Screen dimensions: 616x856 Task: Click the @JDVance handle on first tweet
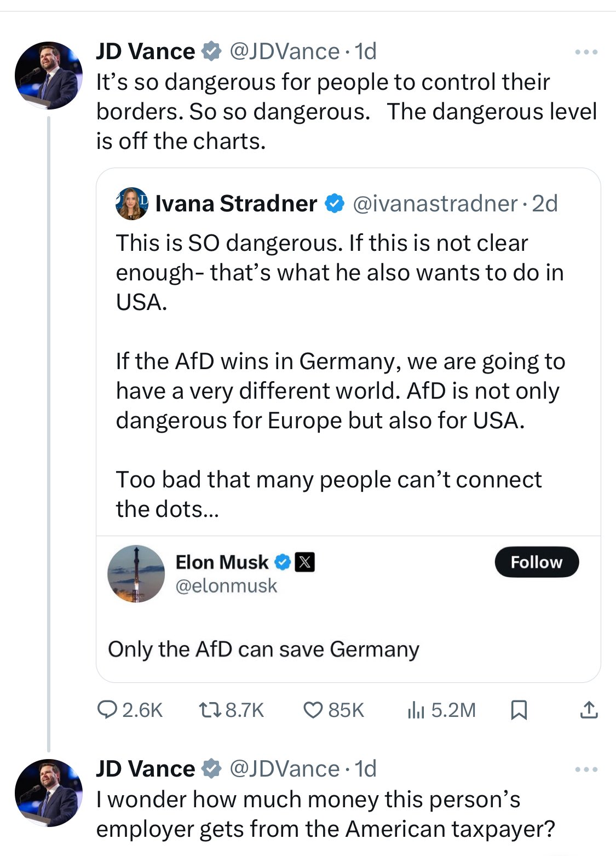(x=285, y=52)
